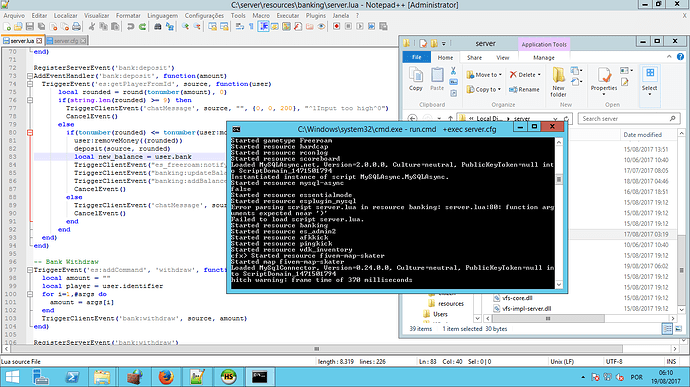
Task: Switch Explorer to Large icons view layout
Action: click(x=678, y=328)
